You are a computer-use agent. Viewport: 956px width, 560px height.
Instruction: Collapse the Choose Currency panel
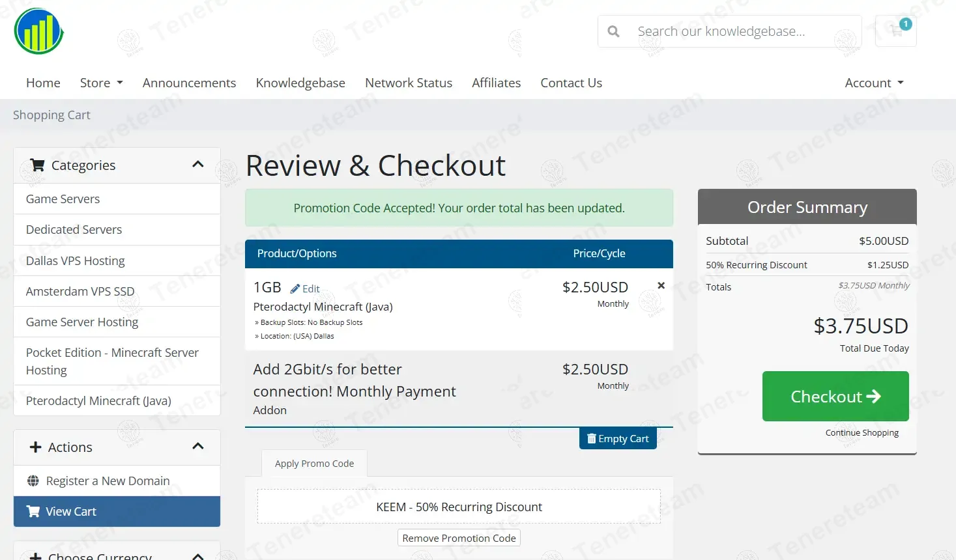[x=198, y=555]
